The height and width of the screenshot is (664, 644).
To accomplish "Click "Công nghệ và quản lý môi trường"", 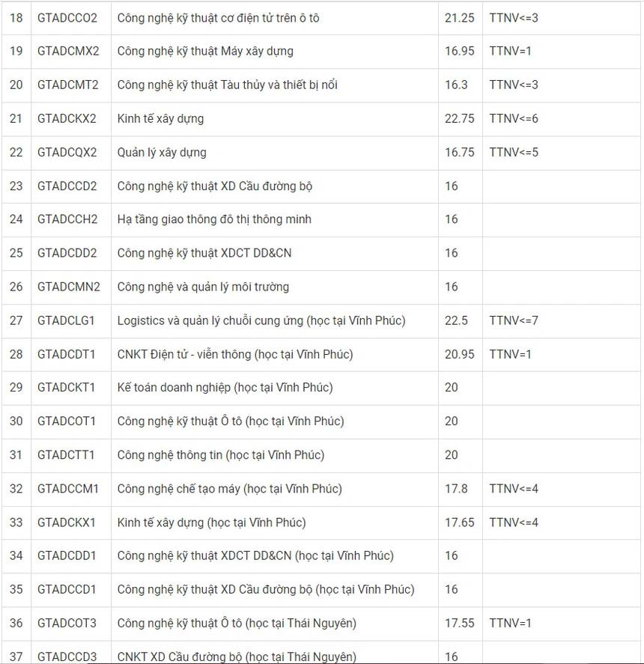I will [x=203, y=287].
